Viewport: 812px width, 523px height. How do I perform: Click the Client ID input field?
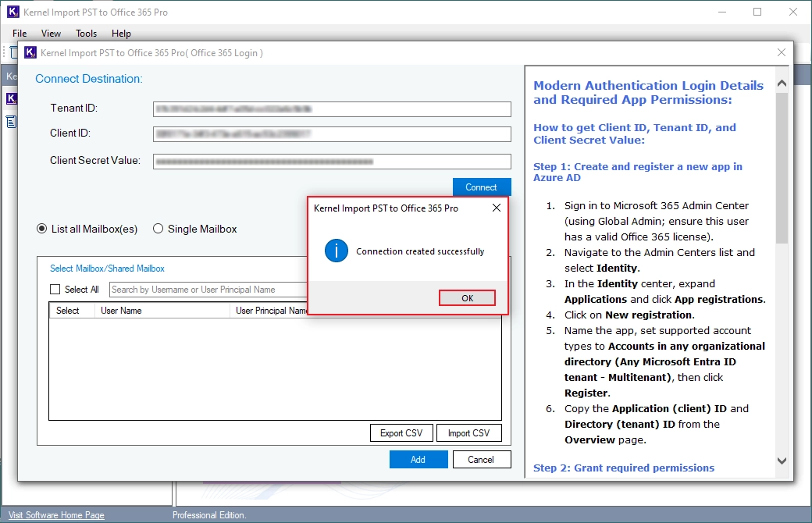332,134
